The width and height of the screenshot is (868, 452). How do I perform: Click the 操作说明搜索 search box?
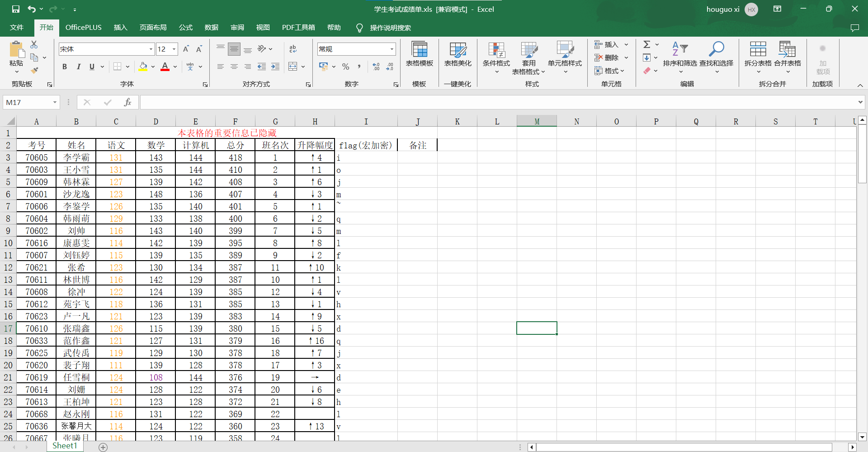390,28
